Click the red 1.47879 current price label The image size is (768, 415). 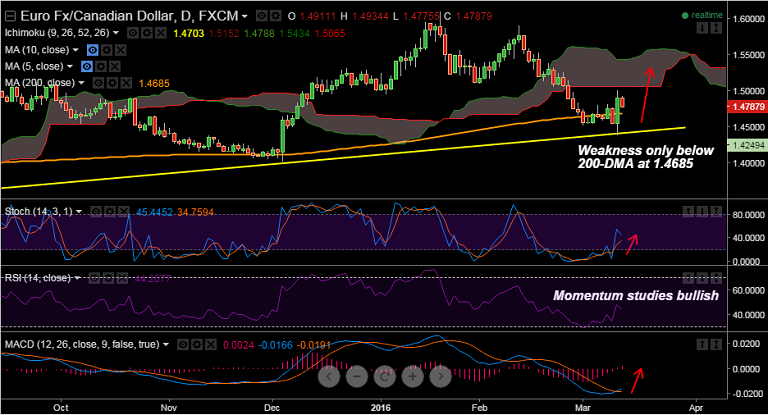[747, 106]
